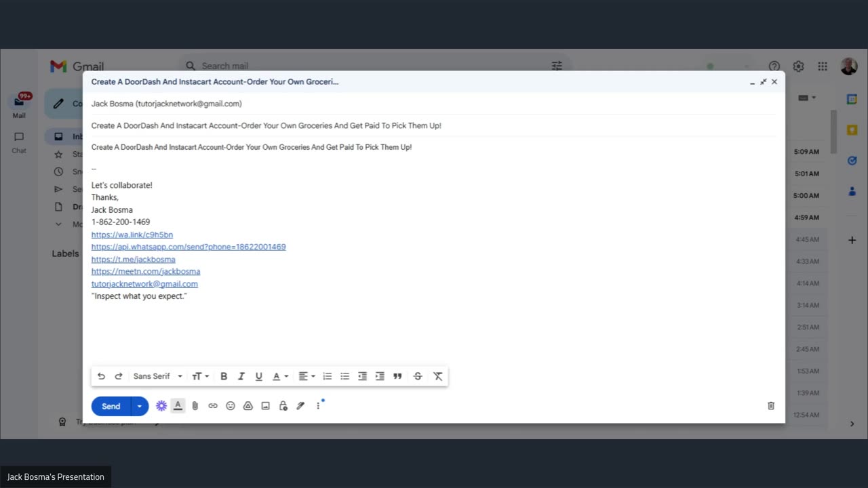The height and width of the screenshot is (488, 868).
Task: Switch to Mail in the left rail
Action: tap(19, 106)
